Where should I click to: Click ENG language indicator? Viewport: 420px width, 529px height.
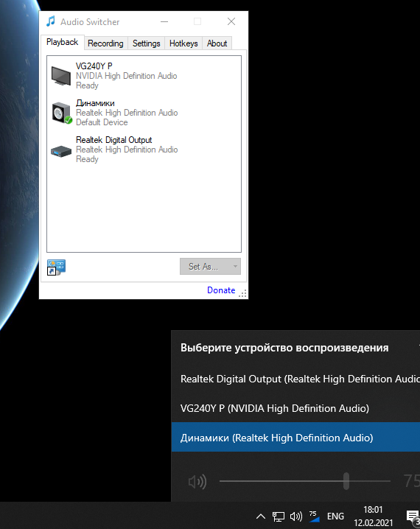pos(335,516)
